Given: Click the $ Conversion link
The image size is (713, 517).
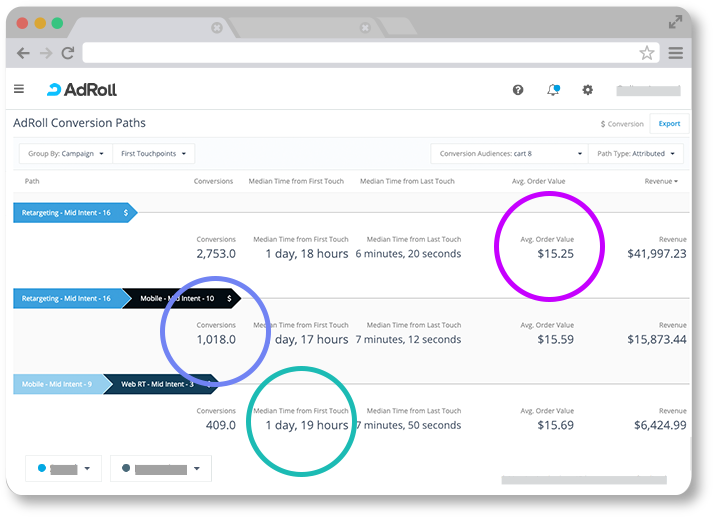Looking at the screenshot, I should 622,124.
